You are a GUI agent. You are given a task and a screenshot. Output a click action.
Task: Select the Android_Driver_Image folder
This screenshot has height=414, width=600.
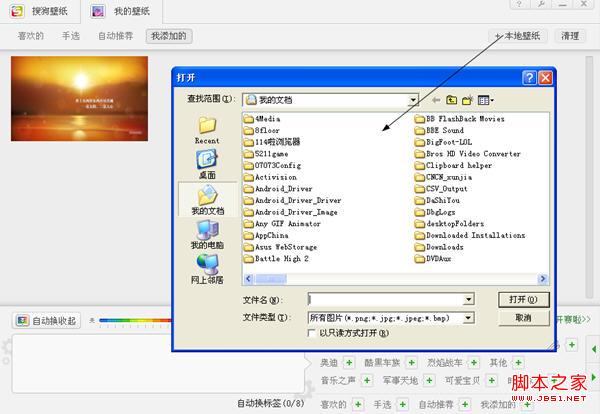click(291, 212)
